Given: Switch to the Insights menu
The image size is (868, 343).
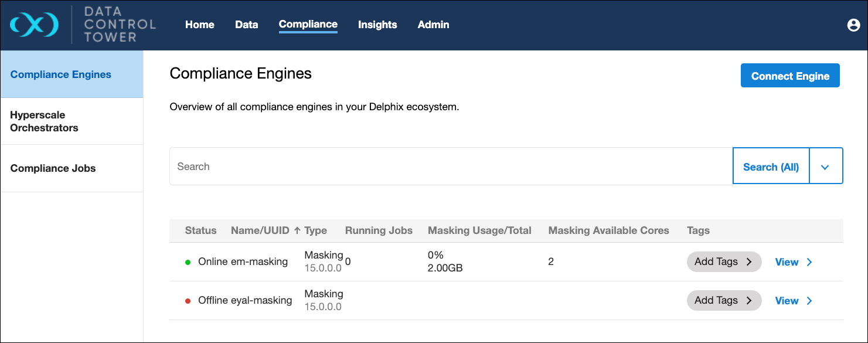Looking at the screenshot, I should coord(377,25).
